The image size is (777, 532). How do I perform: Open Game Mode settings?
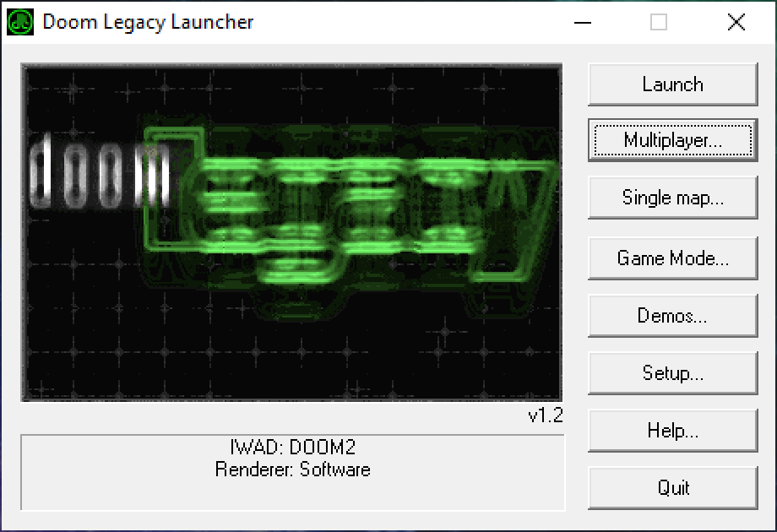pos(673,258)
